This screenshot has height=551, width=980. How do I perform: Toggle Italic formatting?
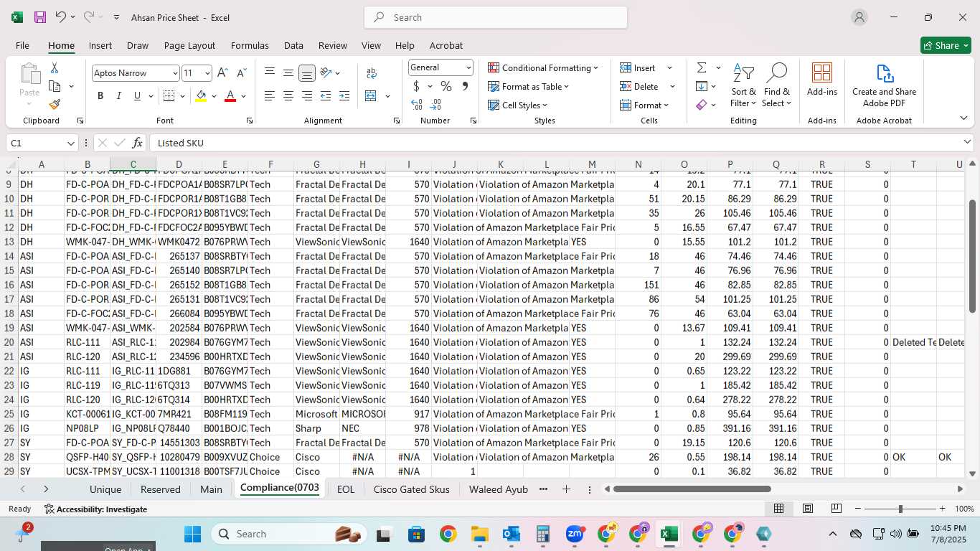click(x=119, y=96)
